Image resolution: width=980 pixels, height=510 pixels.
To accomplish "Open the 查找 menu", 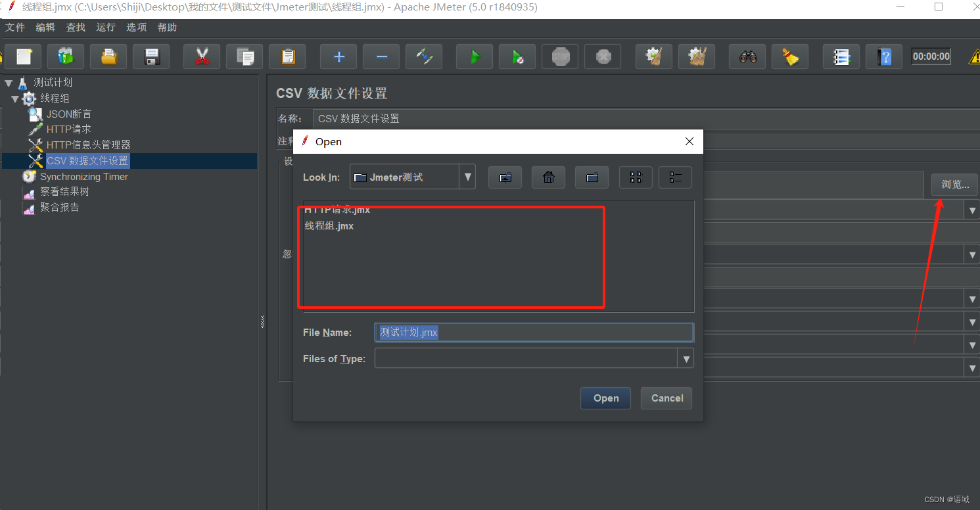I will (76, 27).
